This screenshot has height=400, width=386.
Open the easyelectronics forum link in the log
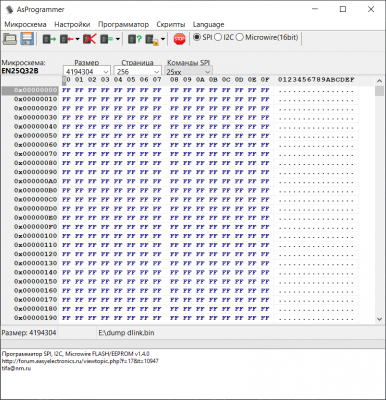(80, 361)
